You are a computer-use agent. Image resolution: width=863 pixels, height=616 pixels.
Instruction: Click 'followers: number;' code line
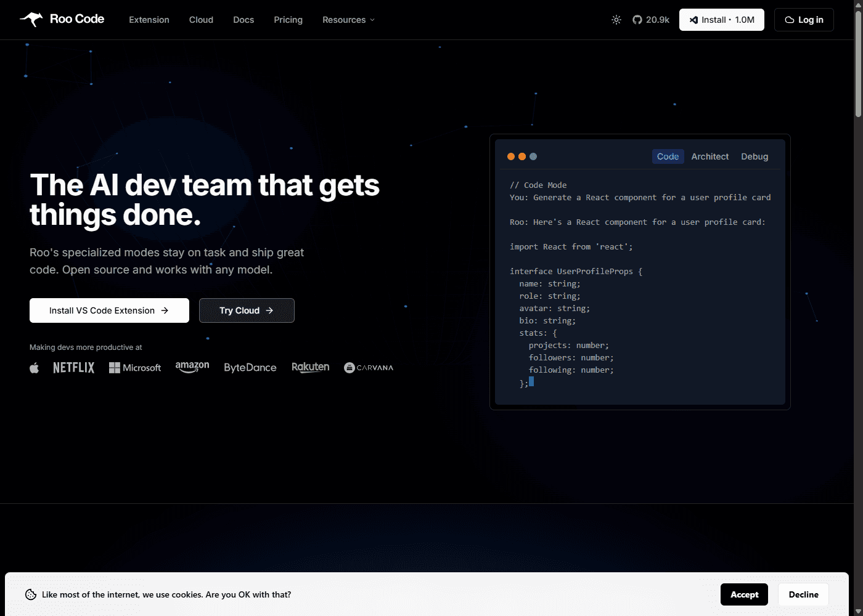[571, 357]
